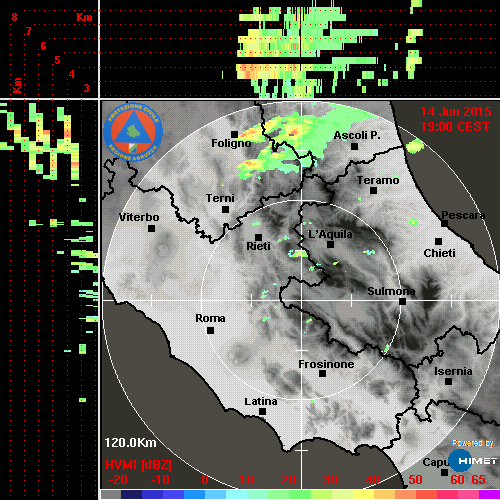
Task: Click the Frosinone city marker square
Action: pyautogui.click(x=322, y=374)
